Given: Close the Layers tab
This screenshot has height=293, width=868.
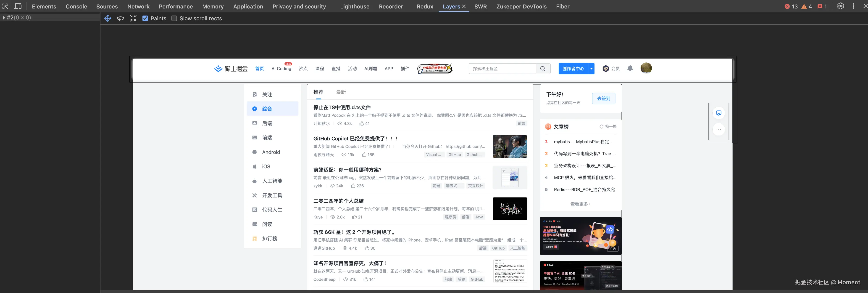Looking at the screenshot, I should 464,6.
